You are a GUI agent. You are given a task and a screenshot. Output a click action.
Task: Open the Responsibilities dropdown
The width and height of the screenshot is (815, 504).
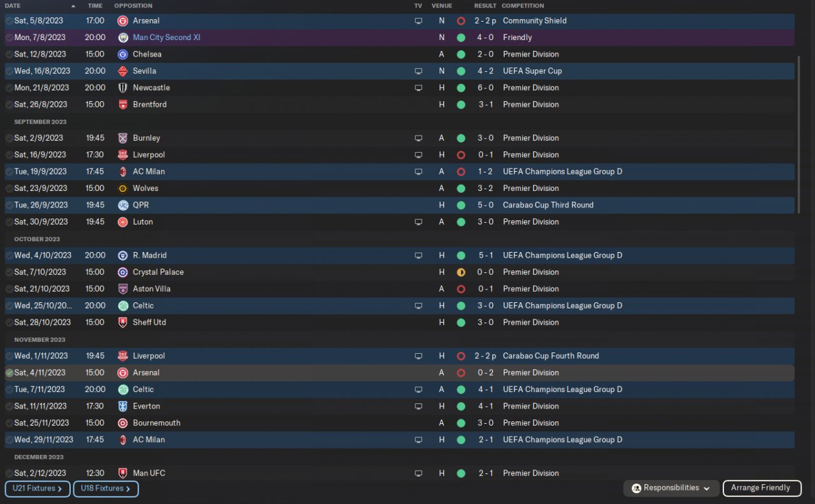[672, 488]
